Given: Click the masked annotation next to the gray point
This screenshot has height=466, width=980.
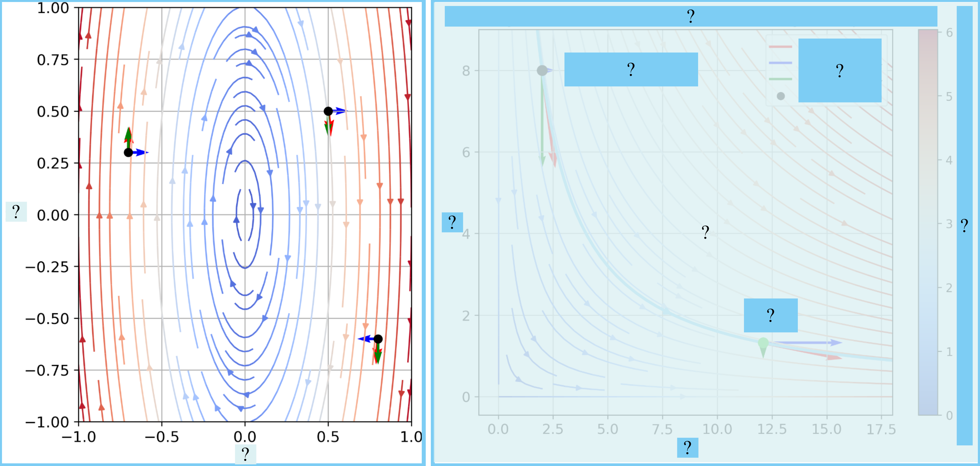Looking at the screenshot, I should coord(631,69).
